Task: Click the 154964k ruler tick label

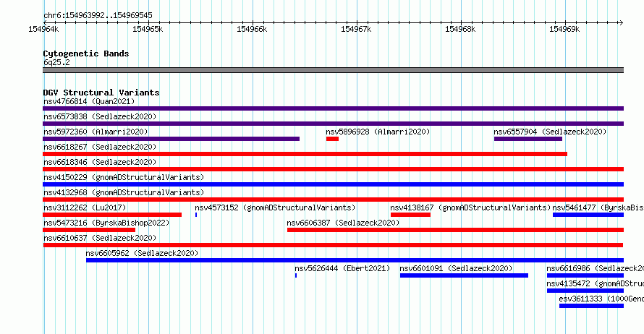Action: click(x=43, y=29)
